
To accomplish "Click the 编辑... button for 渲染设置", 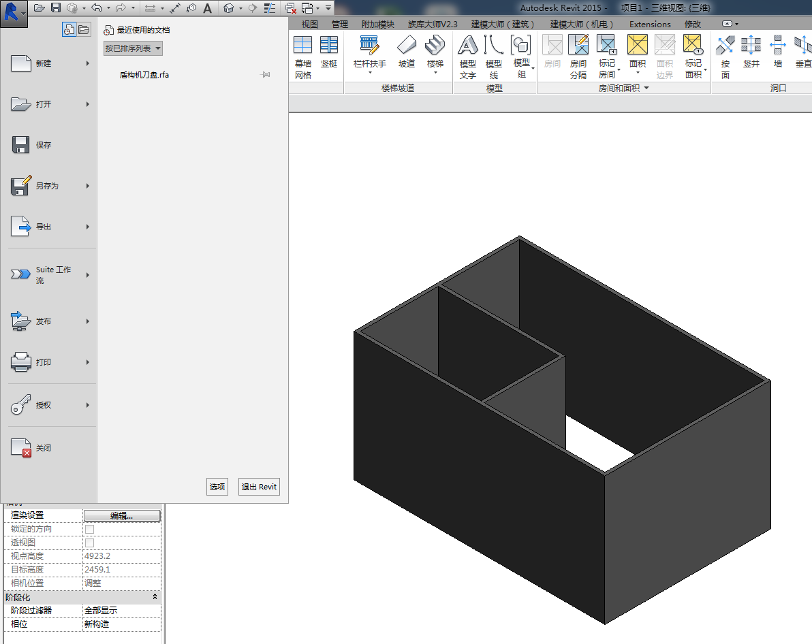I will (122, 515).
